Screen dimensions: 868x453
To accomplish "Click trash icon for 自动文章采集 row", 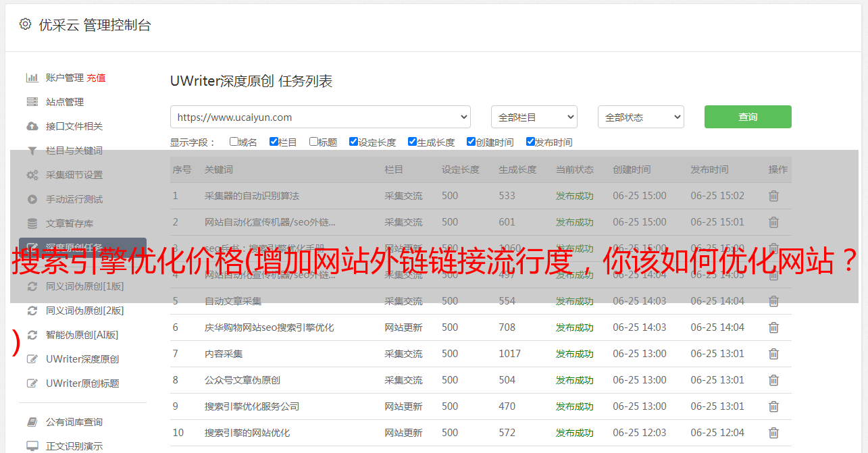I will (x=773, y=301).
